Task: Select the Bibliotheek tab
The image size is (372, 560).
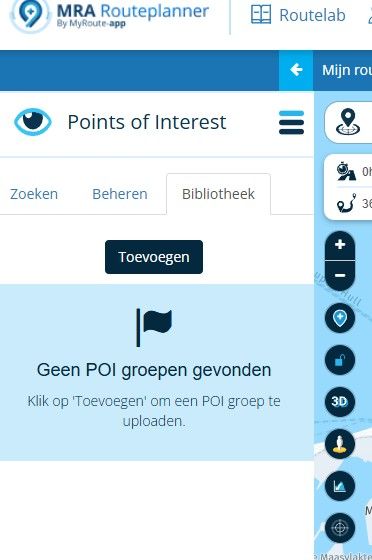Action: [218, 194]
